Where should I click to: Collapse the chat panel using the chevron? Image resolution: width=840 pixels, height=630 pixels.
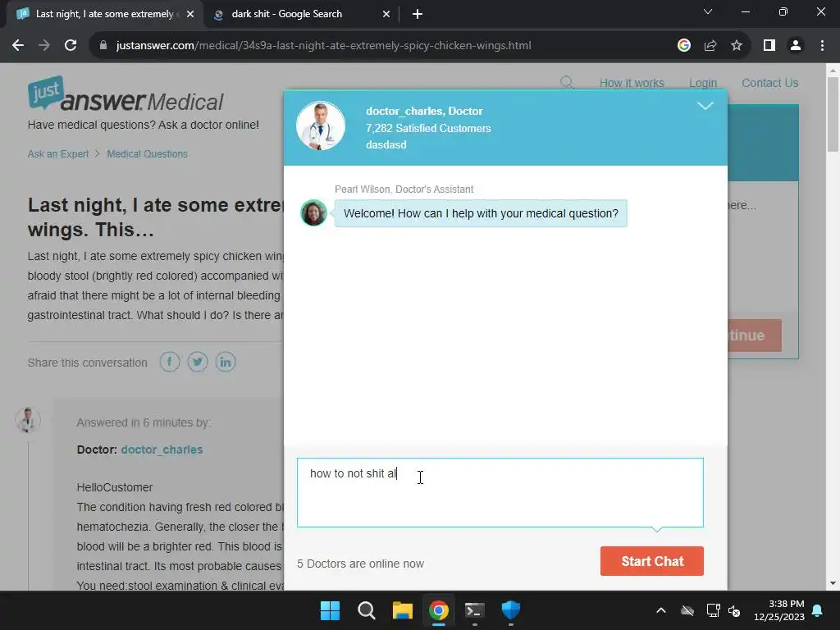point(705,106)
